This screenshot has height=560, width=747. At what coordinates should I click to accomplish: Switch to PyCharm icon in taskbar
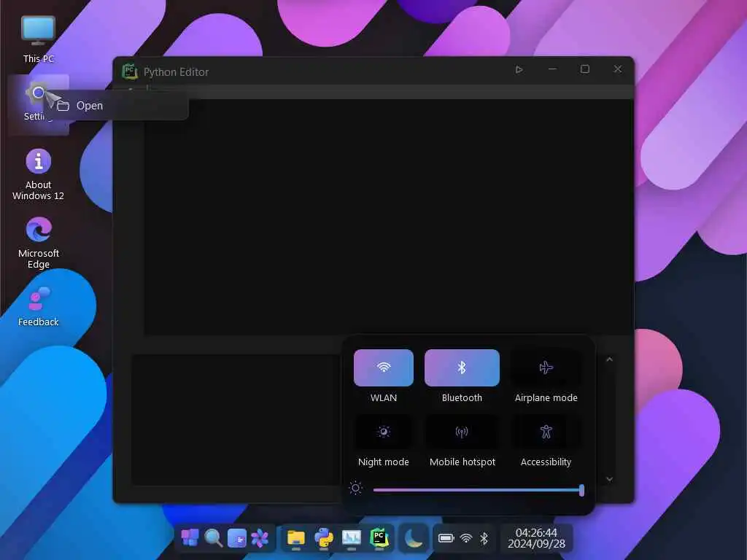(379, 538)
